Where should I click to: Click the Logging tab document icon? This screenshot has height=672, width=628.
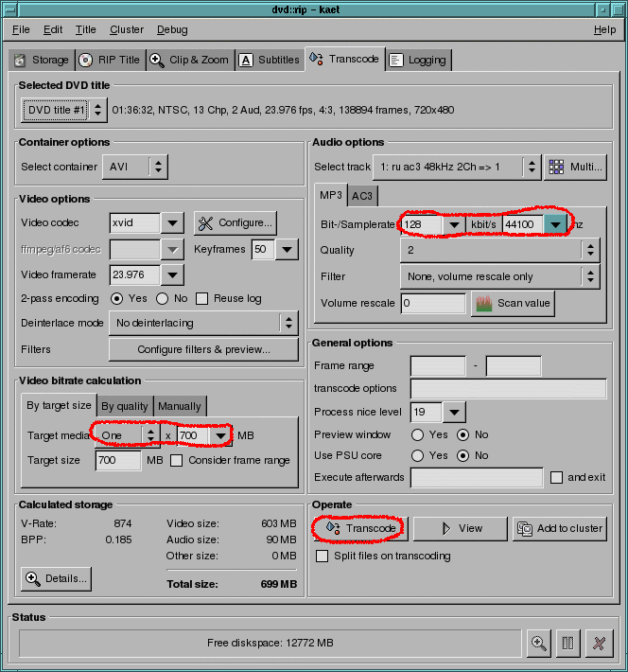[396, 60]
